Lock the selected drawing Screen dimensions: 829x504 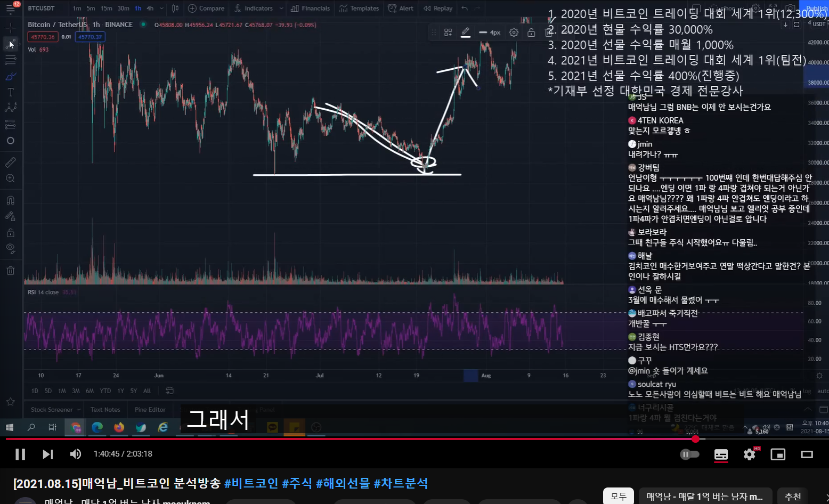(531, 32)
